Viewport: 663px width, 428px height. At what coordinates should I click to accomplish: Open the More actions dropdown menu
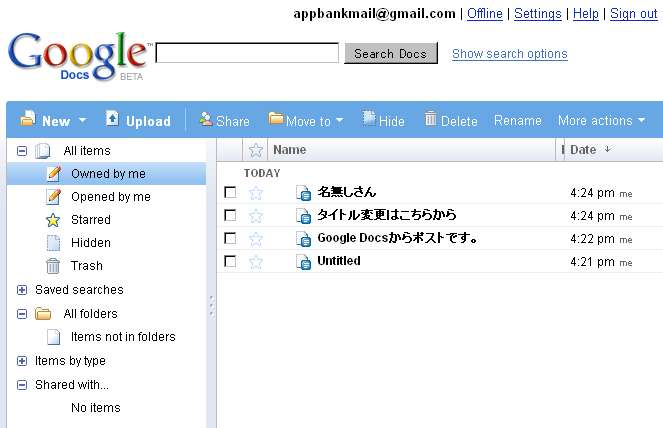pyautogui.click(x=601, y=121)
